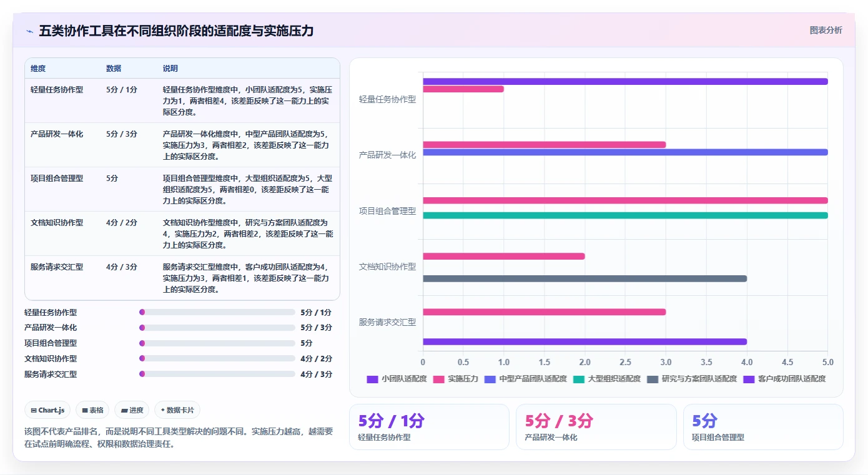Click 5分 value beside 项目组合管理型 progress bar
Screen dimensions: 868x475
point(307,343)
